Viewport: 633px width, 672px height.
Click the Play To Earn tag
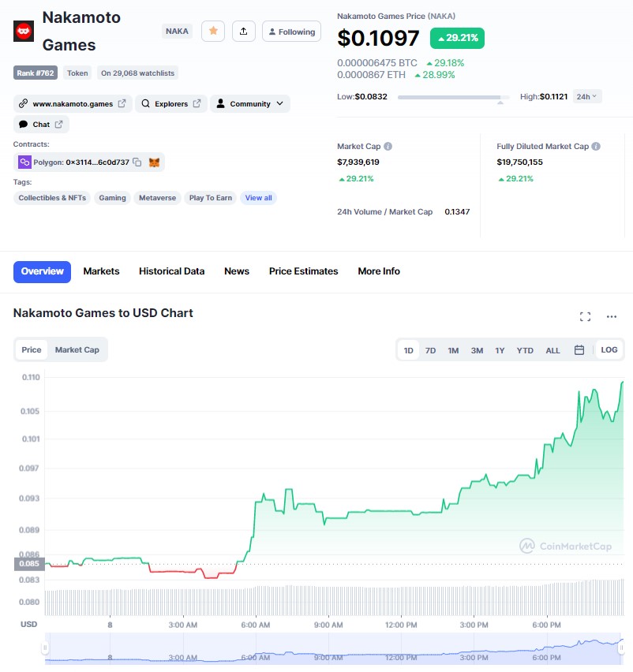coord(211,197)
